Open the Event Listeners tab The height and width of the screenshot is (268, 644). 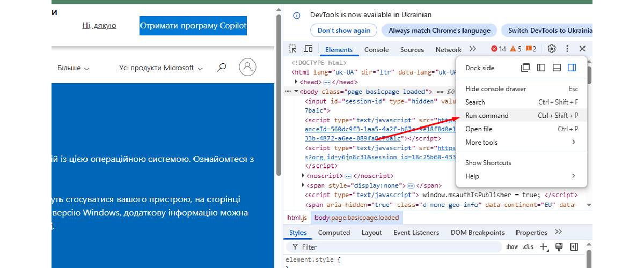(x=416, y=233)
